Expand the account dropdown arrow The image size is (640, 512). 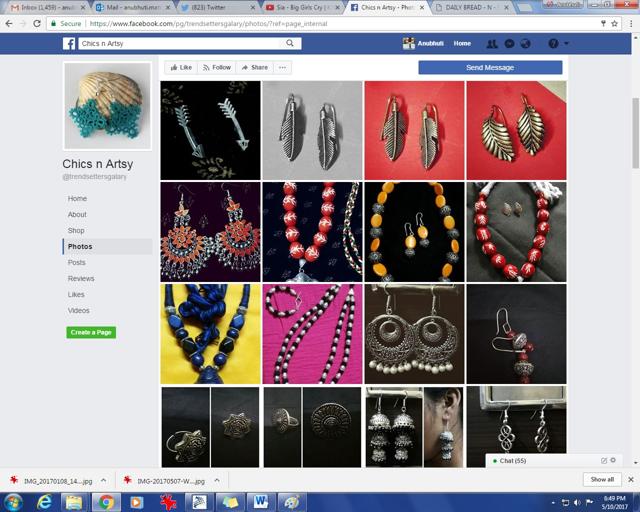tap(566, 43)
